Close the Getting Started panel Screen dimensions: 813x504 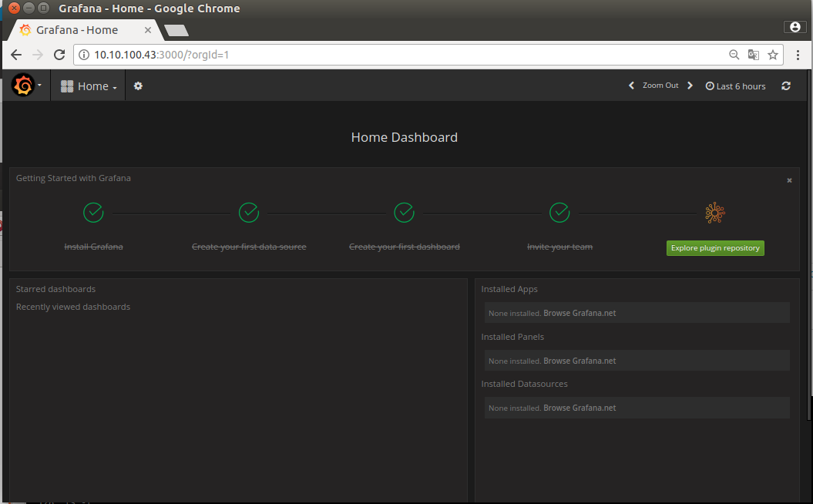(x=789, y=180)
